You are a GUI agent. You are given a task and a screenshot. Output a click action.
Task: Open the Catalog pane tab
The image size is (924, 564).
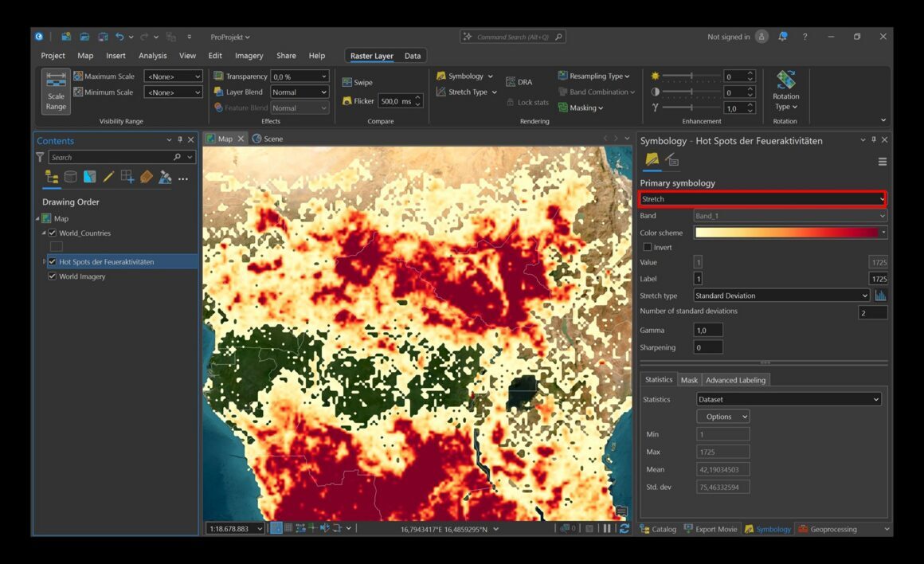[x=658, y=529]
